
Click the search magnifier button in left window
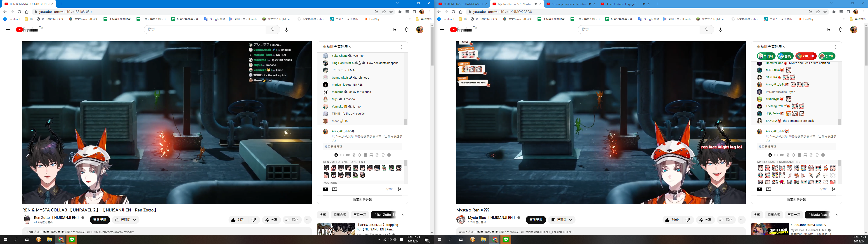pos(273,30)
